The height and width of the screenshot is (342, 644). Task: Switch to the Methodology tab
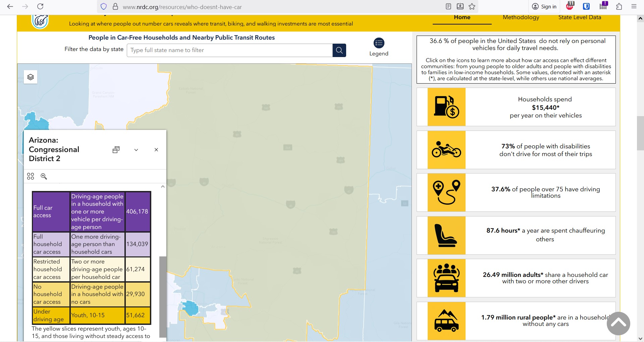coord(521,17)
